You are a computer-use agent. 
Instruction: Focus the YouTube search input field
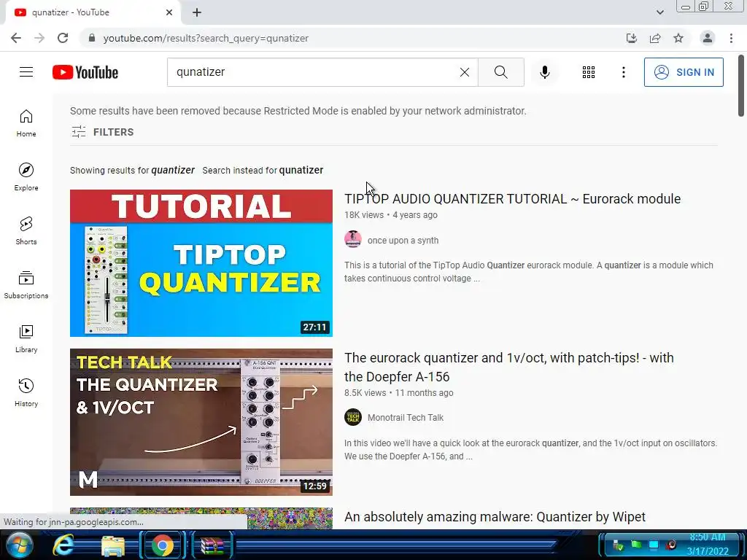tap(314, 72)
